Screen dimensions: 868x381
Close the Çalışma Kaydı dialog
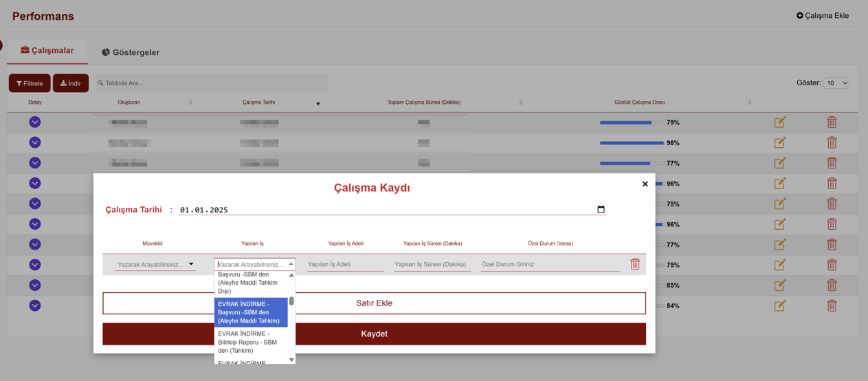tap(645, 184)
